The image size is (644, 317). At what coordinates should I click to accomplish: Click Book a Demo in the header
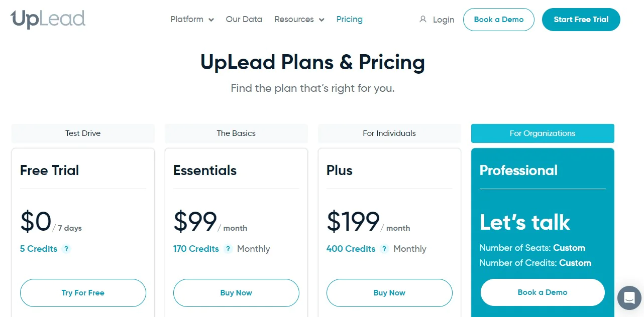(x=498, y=19)
